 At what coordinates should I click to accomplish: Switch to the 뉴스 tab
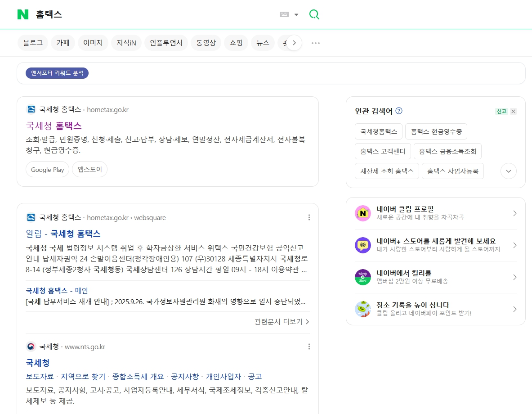click(263, 43)
